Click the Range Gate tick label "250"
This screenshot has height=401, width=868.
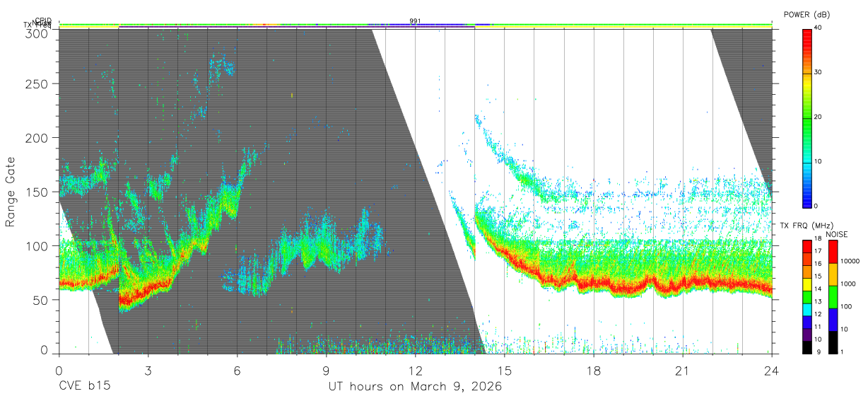point(37,83)
